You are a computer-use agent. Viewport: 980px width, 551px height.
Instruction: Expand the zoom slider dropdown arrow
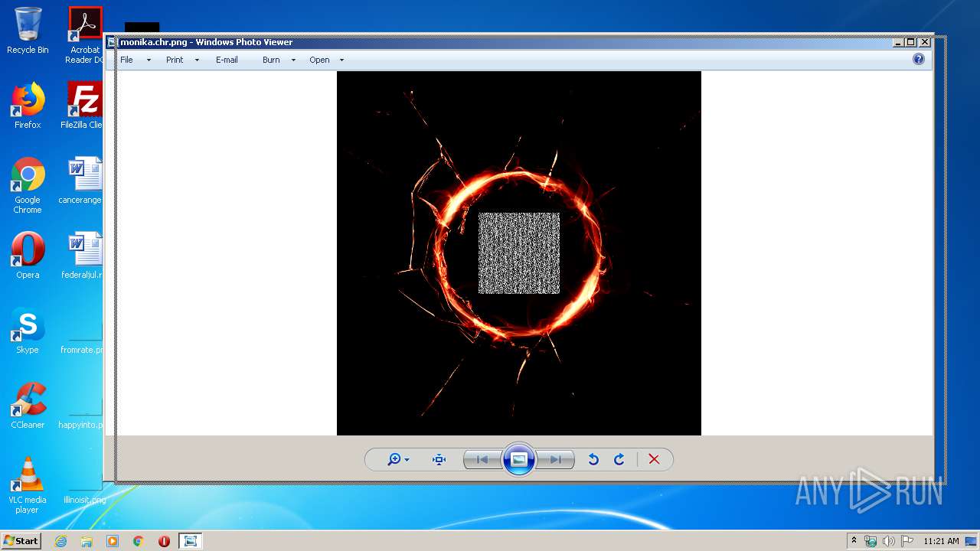pyautogui.click(x=407, y=460)
